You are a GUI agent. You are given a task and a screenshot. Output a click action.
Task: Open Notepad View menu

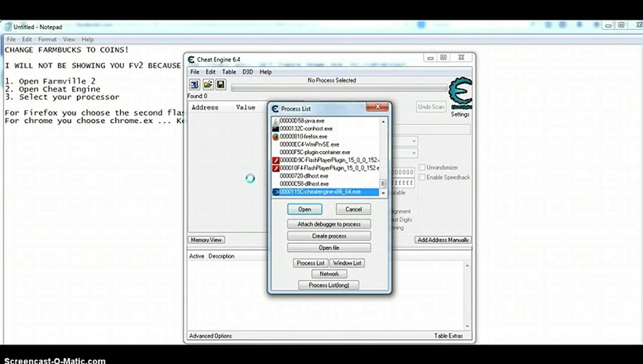(x=69, y=39)
